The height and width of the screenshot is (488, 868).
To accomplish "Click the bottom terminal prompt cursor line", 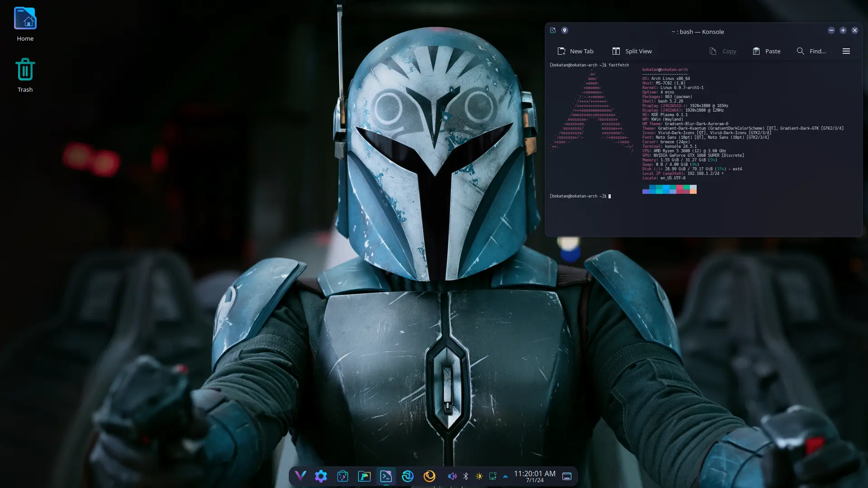I will (x=580, y=196).
